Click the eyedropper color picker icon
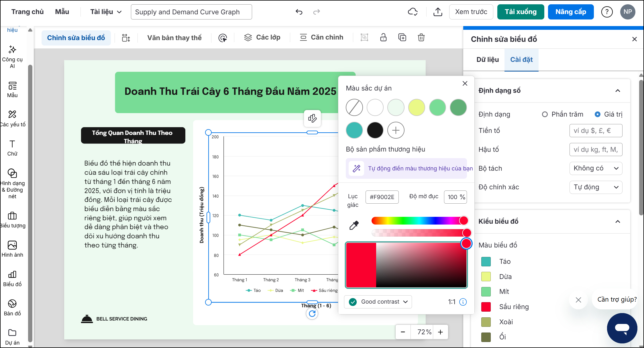The height and width of the screenshot is (348, 644). 354,225
